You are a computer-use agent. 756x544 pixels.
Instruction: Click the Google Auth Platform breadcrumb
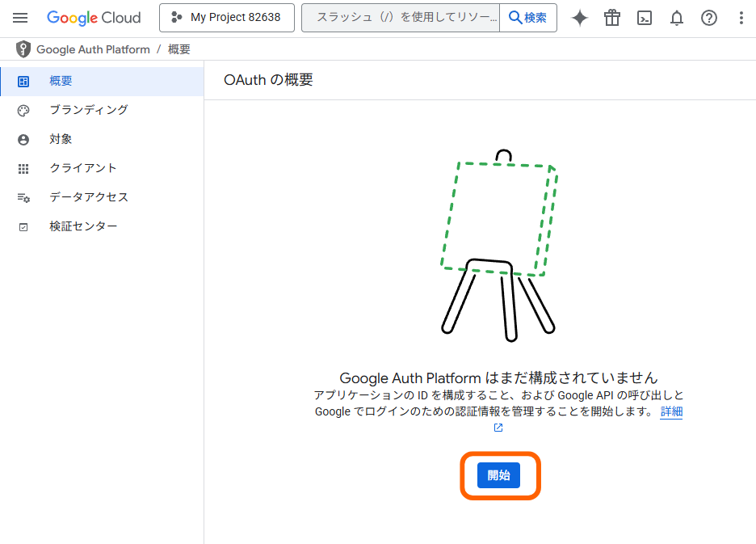(93, 49)
